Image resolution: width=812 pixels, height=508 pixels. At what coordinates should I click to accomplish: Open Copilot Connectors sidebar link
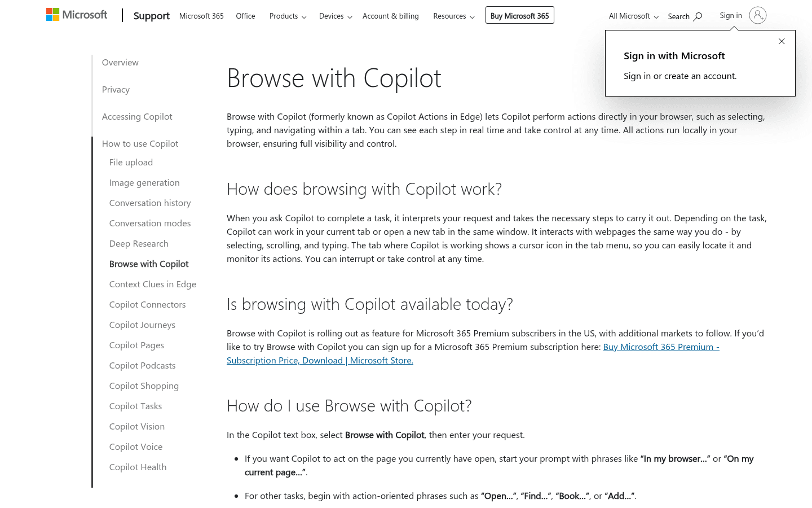pos(147,304)
